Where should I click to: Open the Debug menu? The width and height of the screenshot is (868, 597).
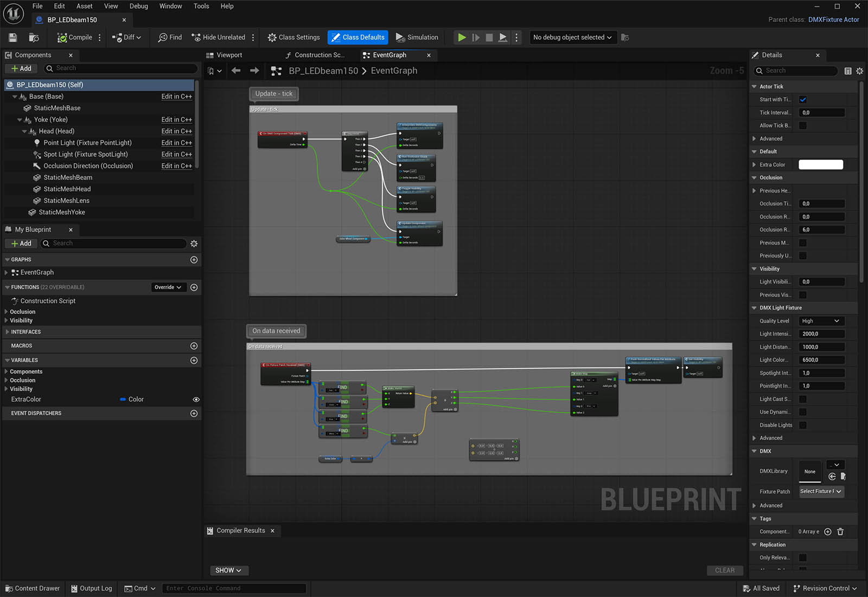point(138,6)
